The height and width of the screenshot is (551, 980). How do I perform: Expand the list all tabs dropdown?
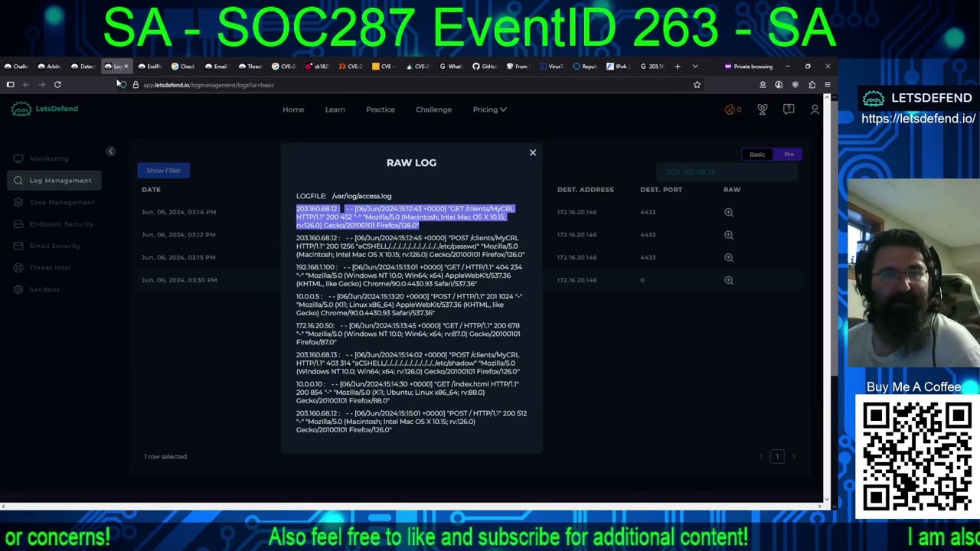[695, 67]
